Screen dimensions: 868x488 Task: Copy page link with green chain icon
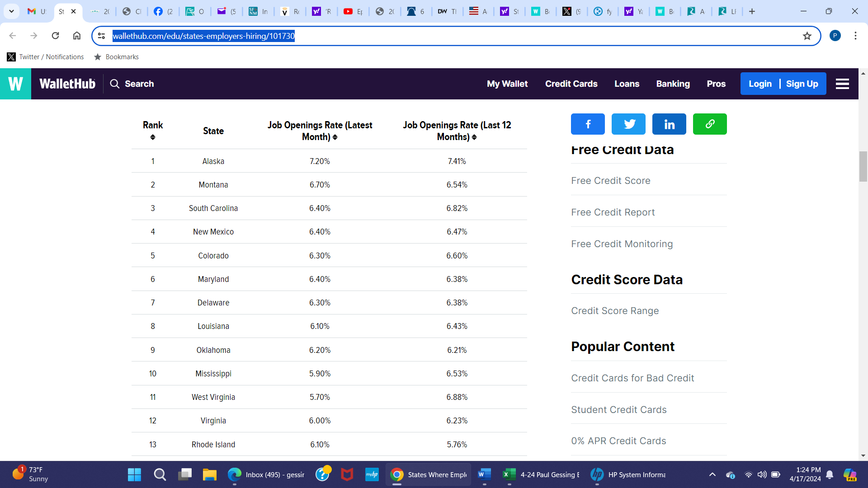coord(710,124)
